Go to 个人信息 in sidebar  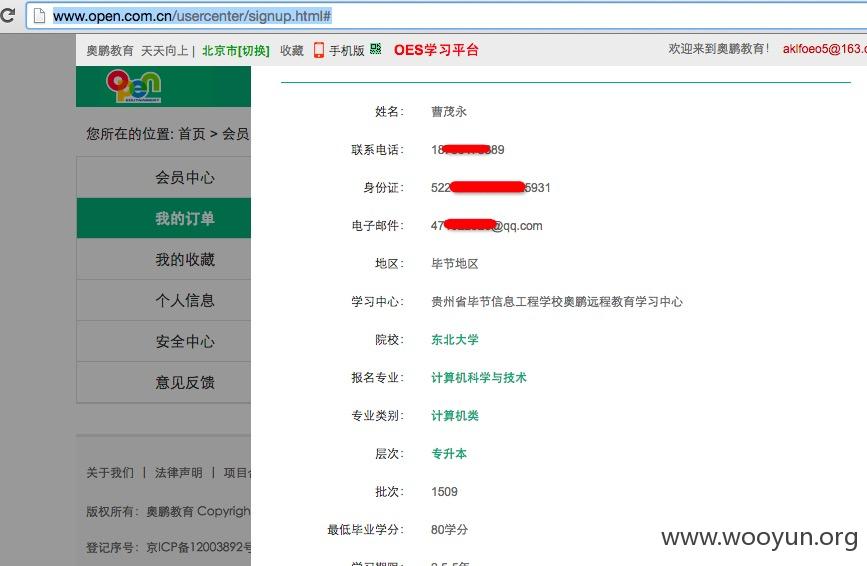[x=164, y=300]
